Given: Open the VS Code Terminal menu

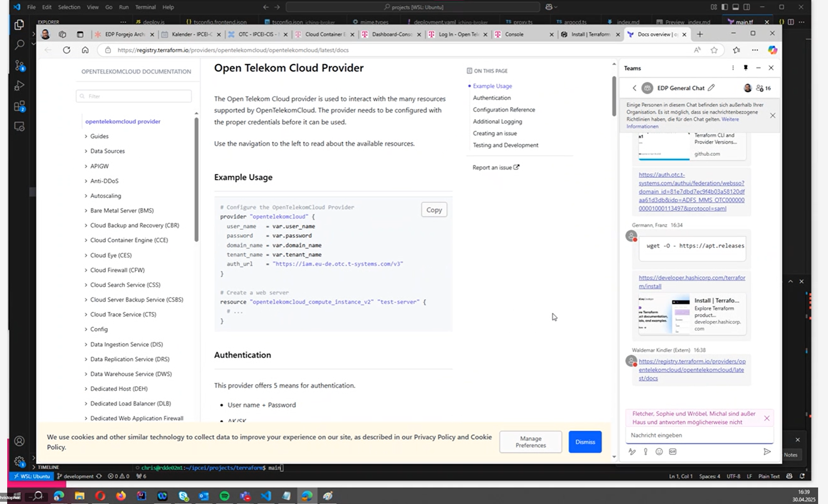Looking at the screenshot, I should [145, 7].
